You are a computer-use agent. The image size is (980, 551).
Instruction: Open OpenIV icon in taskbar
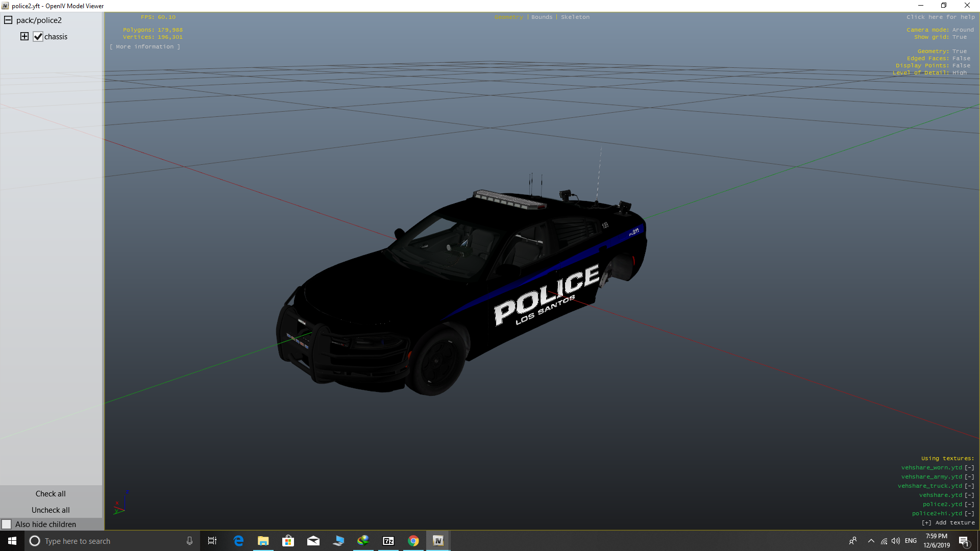438,541
